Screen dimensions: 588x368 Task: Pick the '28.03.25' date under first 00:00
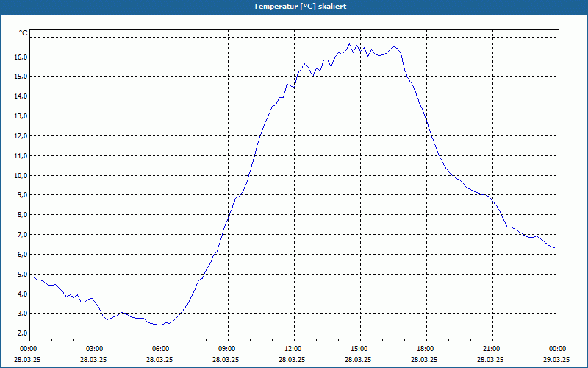tap(27, 359)
